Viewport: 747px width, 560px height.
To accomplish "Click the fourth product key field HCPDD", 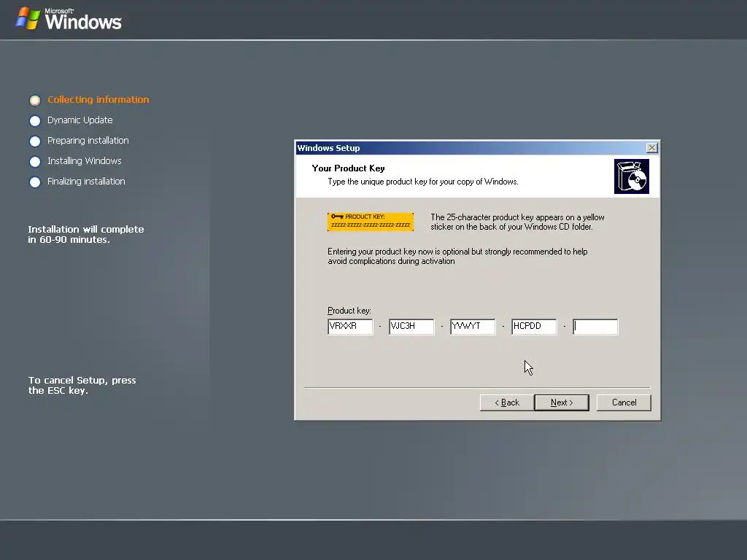I will point(534,327).
